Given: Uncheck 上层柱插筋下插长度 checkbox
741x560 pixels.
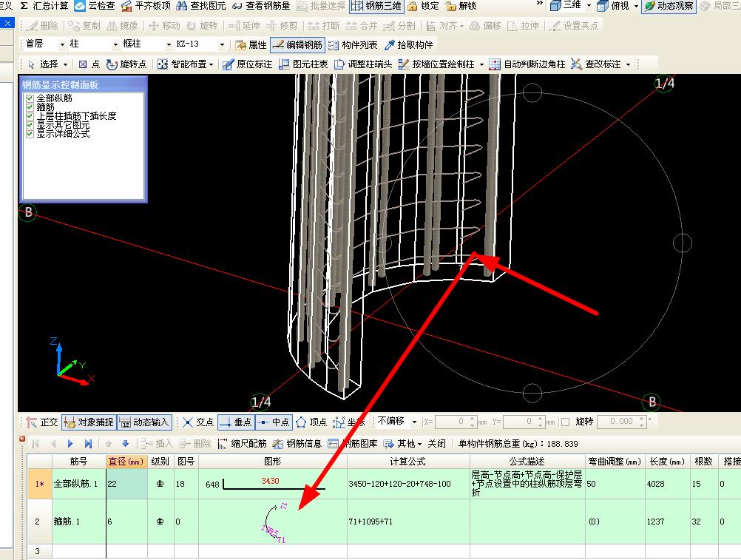Looking at the screenshot, I should pyautogui.click(x=30, y=116).
